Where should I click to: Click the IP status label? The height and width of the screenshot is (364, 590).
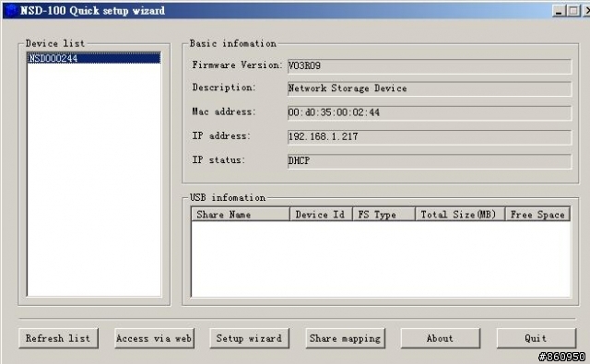coord(218,159)
